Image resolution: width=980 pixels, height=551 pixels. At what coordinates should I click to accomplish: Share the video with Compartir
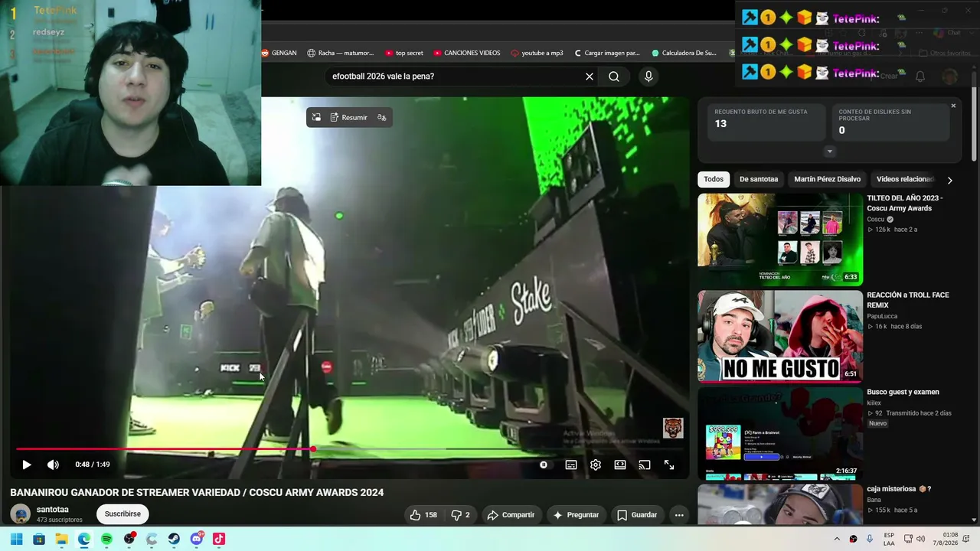point(511,515)
